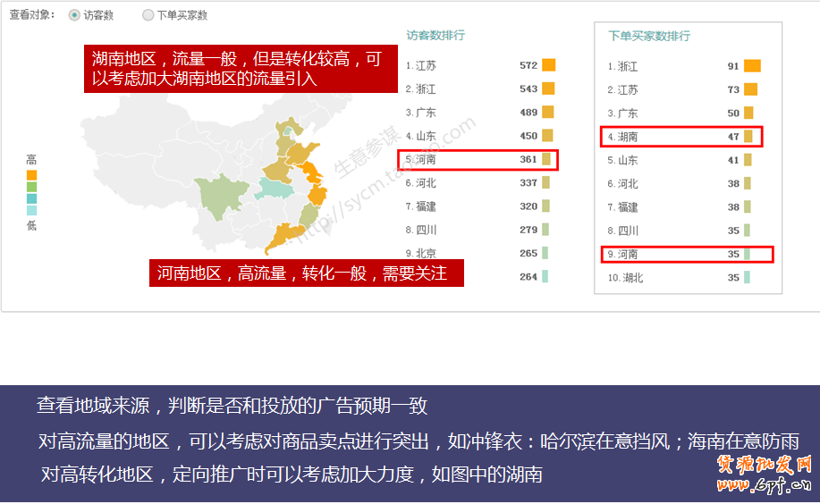Click 10.湖北 in buyer ranking

[625, 278]
